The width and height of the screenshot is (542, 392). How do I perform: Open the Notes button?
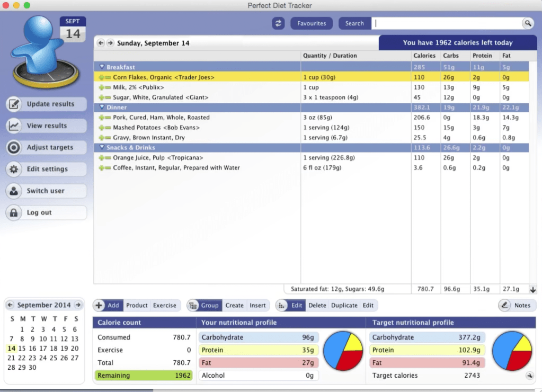pyautogui.click(x=517, y=305)
